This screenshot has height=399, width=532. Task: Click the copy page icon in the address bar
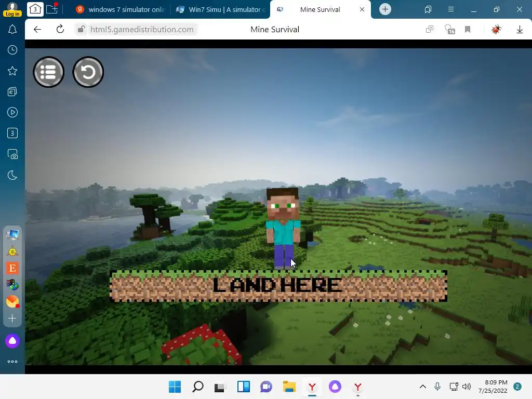430,30
